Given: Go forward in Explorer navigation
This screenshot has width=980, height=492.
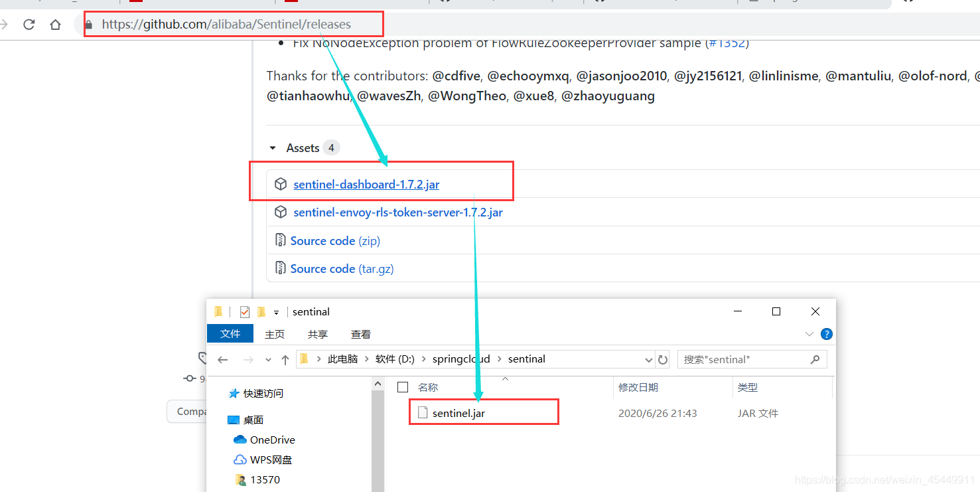Looking at the screenshot, I should coord(248,359).
